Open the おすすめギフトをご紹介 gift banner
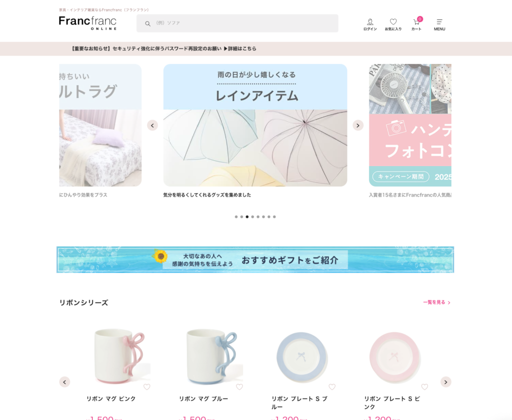This screenshot has height=420, width=512. pos(255,259)
